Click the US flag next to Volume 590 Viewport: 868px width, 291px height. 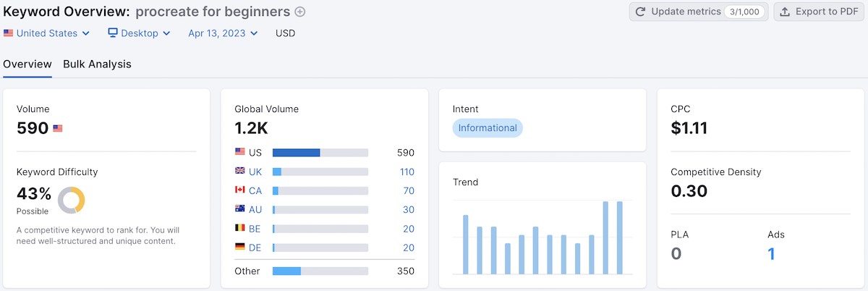[x=58, y=128]
